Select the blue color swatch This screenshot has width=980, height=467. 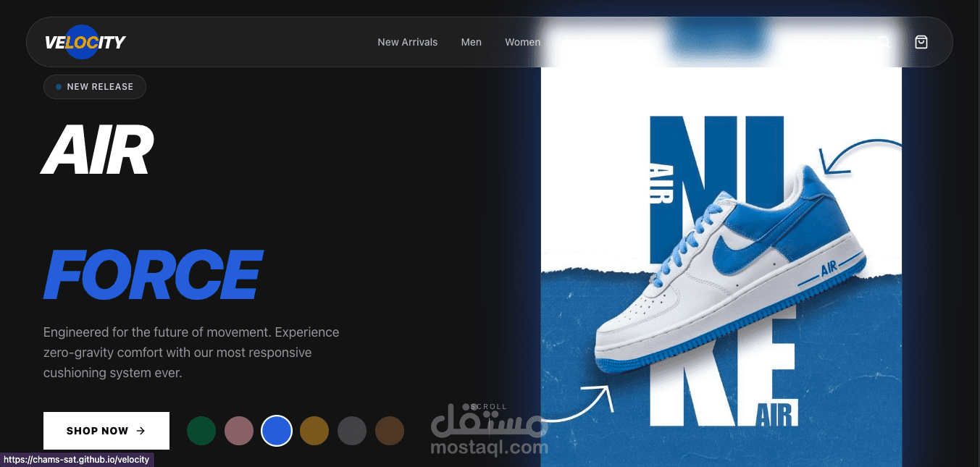coord(277,431)
